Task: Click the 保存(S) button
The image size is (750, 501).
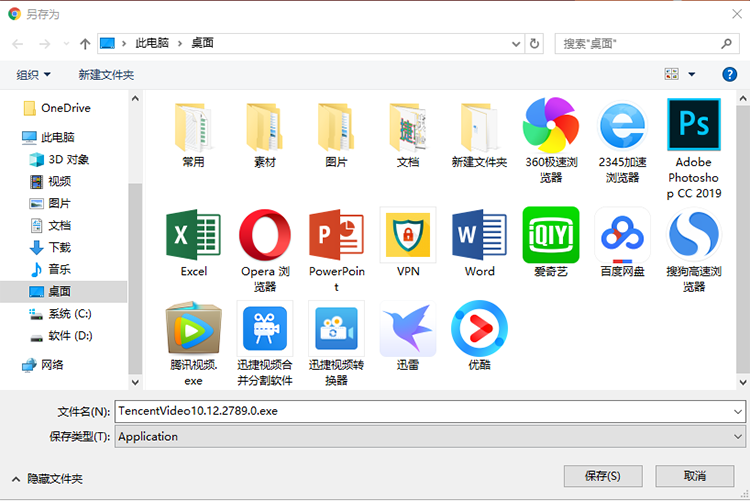Action: (x=603, y=476)
